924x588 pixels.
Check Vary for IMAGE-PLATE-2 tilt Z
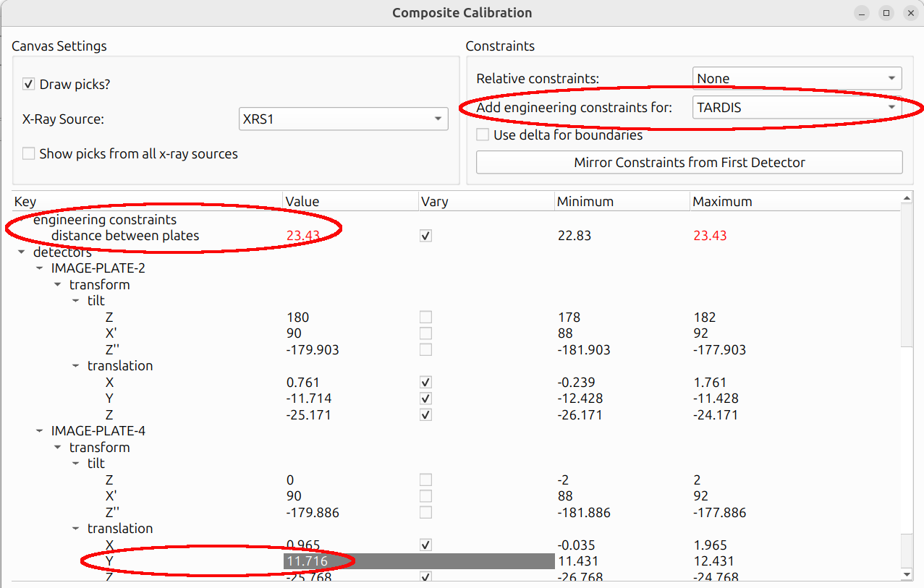(x=425, y=318)
